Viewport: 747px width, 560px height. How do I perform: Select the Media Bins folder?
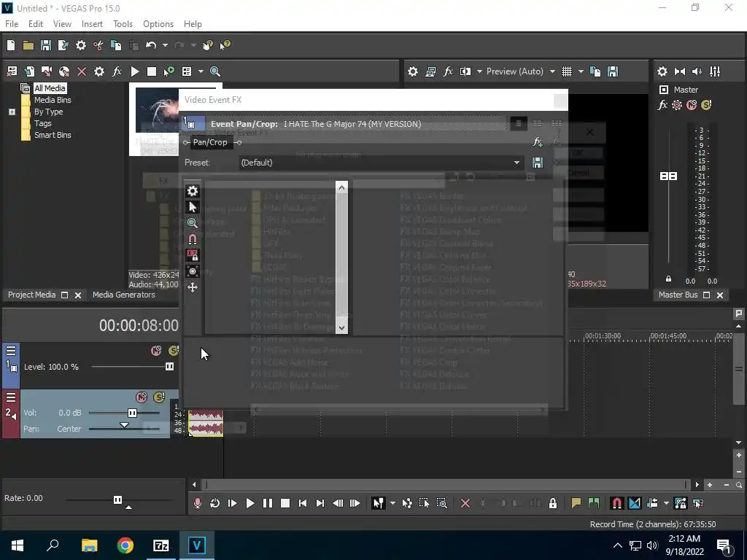pyautogui.click(x=53, y=100)
